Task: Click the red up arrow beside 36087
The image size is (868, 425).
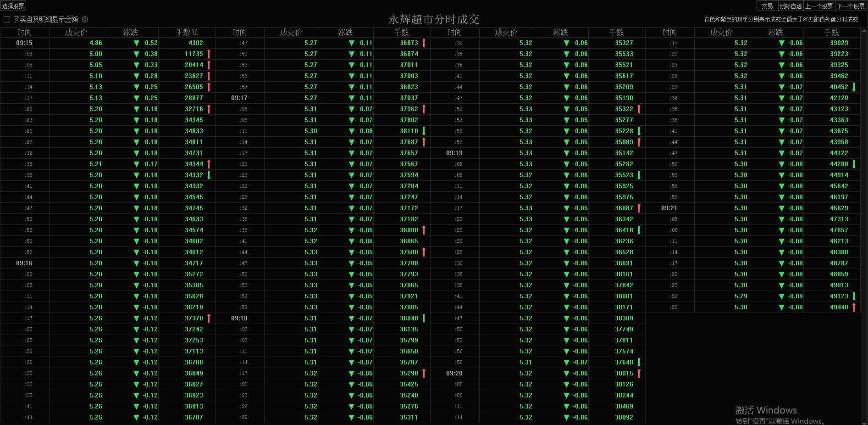Action: tap(639, 208)
